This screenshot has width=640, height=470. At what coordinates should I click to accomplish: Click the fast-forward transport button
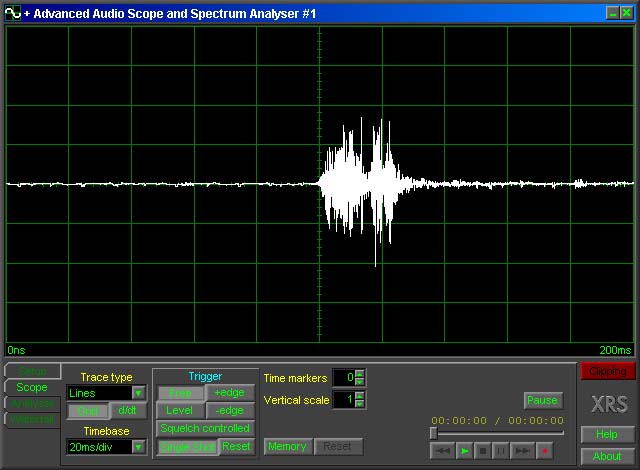pos(522,451)
